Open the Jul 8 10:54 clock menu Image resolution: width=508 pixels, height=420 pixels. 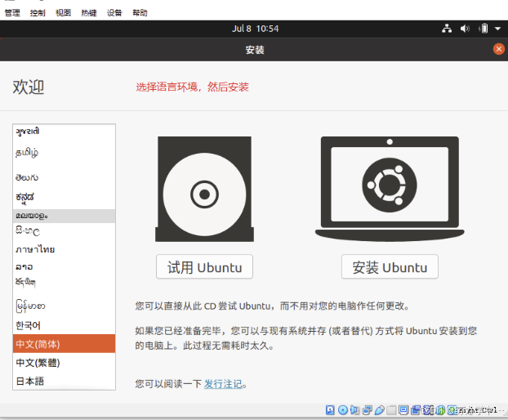coord(255,29)
